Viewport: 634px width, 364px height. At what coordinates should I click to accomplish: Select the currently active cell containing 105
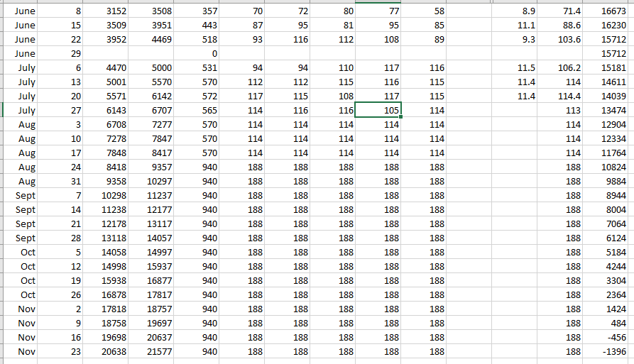[378, 110]
